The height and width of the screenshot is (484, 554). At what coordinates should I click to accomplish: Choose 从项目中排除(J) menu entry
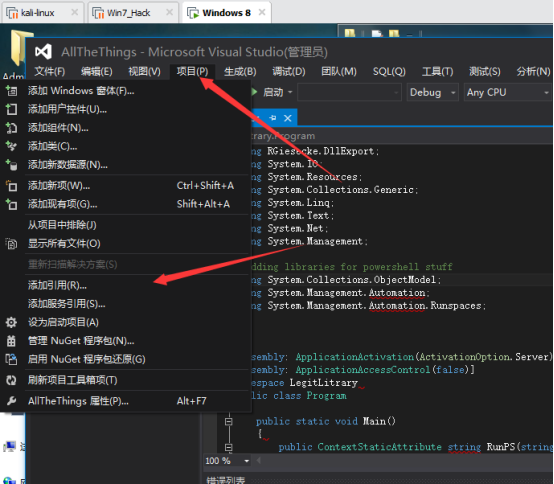pos(125,225)
